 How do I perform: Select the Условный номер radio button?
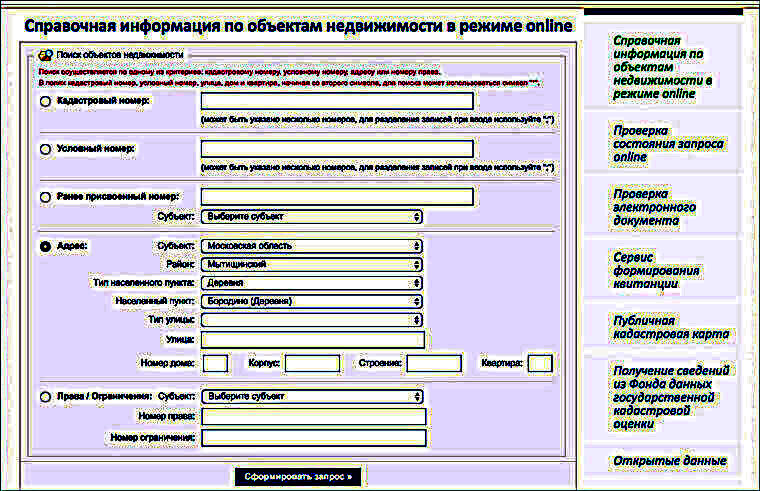click(45, 149)
